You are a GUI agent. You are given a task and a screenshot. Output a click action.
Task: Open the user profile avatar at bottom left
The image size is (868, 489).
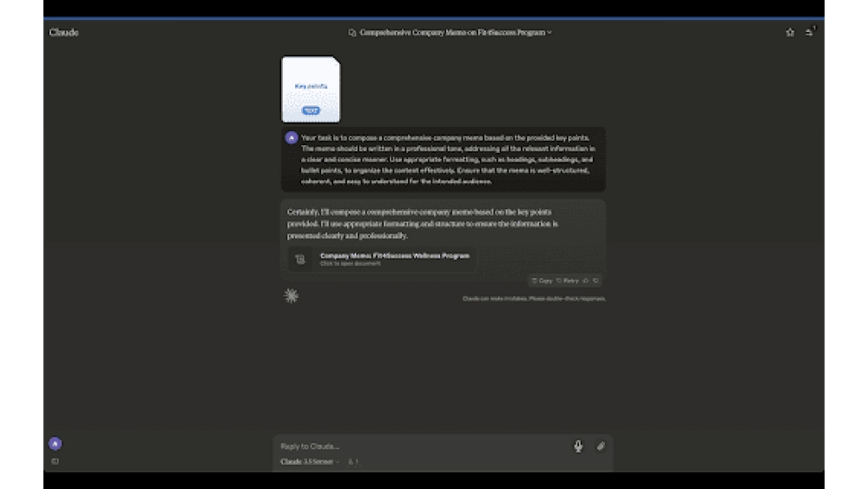[55, 444]
